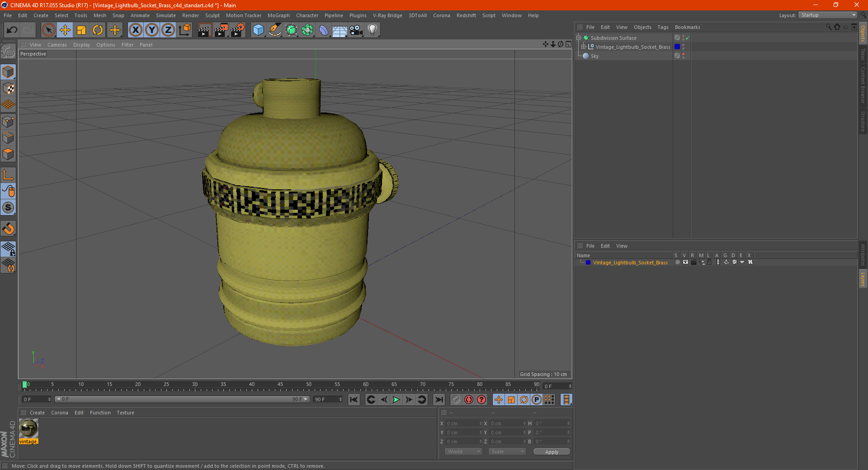Viewport: 868px width, 470px height.
Task: Toggle viewport maximize icon
Action: (x=568, y=44)
